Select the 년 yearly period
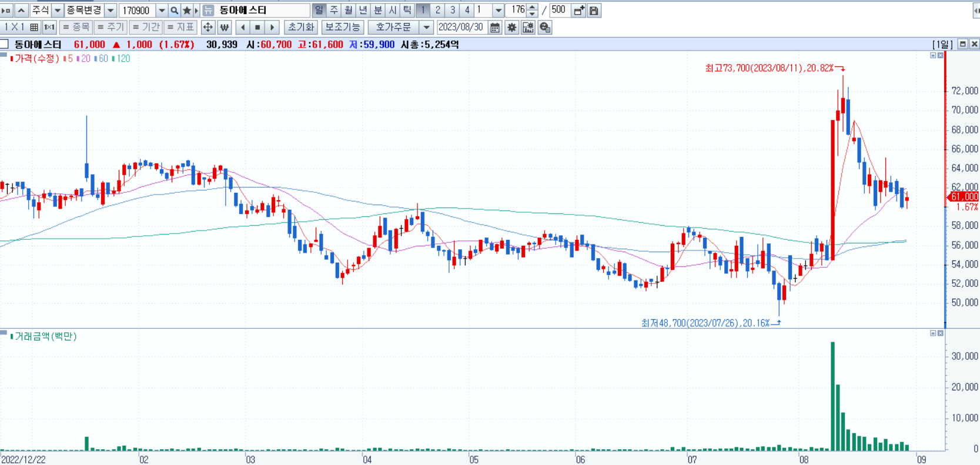The height and width of the screenshot is (465, 980). [x=363, y=11]
